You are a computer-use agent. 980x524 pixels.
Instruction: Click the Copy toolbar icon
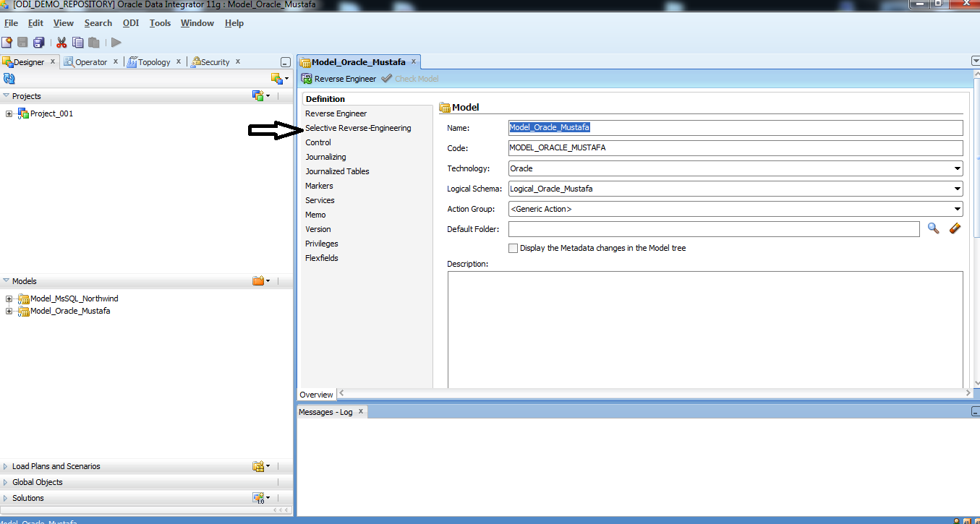click(x=78, y=43)
